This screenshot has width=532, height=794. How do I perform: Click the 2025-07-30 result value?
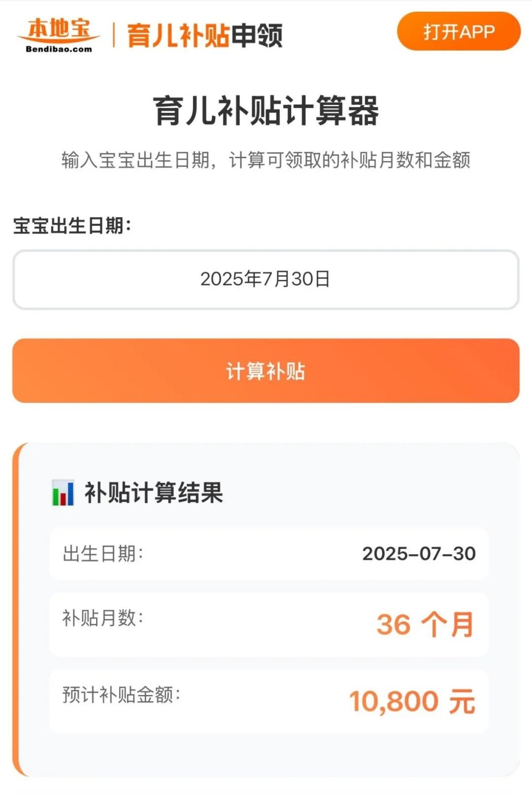click(x=419, y=553)
